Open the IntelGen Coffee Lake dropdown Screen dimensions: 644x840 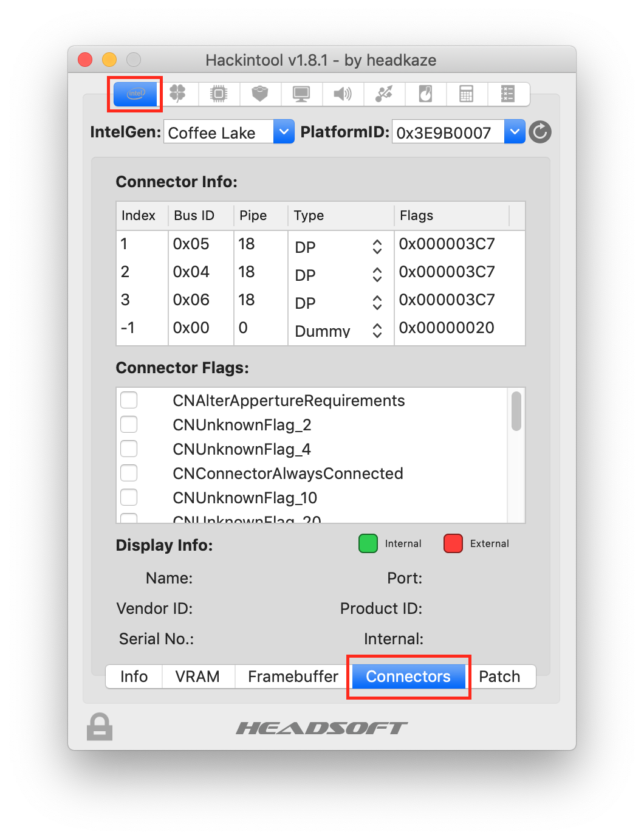point(283,131)
